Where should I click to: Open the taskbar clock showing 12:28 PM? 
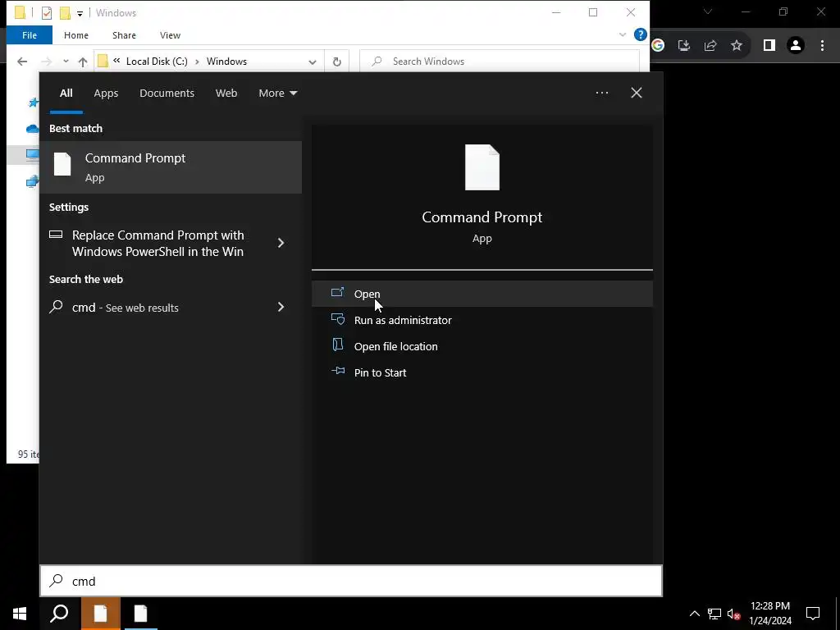tap(769, 614)
